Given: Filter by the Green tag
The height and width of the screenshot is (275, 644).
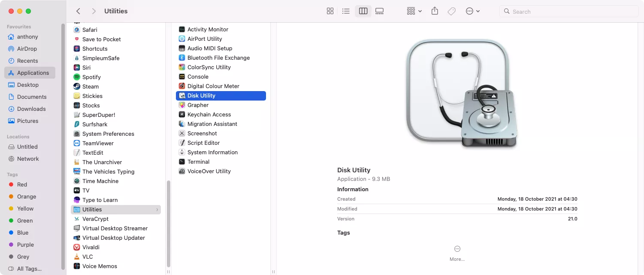Looking at the screenshot, I should (30, 220).
